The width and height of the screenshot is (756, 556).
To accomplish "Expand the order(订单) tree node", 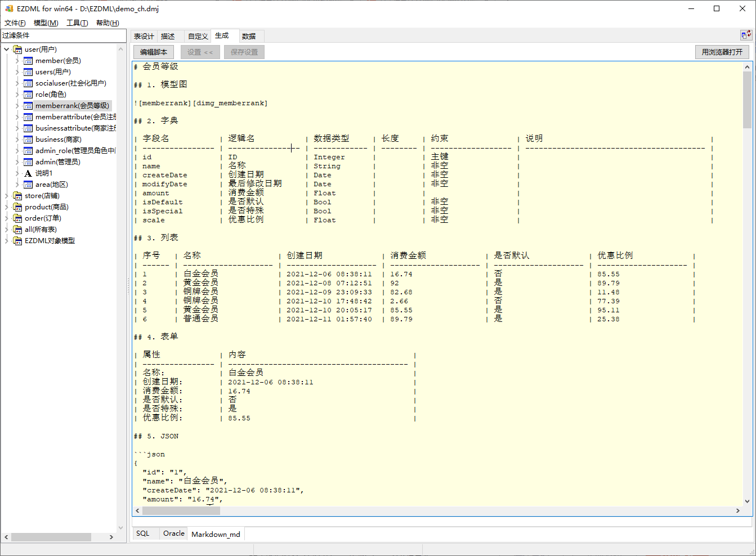I will point(7,218).
